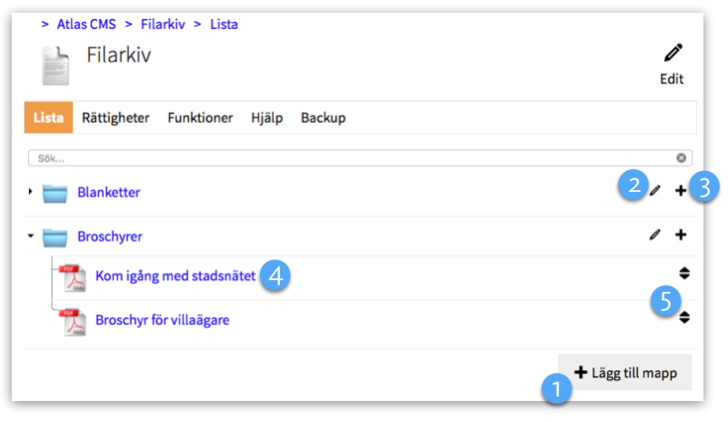Image resolution: width=728 pixels, height=422 pixels.
Task: Clear the search field with the x icon
Action: click(x=681, y=158)
